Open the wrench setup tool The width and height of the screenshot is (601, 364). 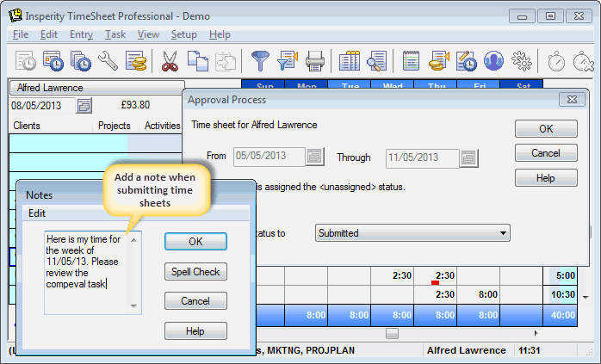(108, 61)
